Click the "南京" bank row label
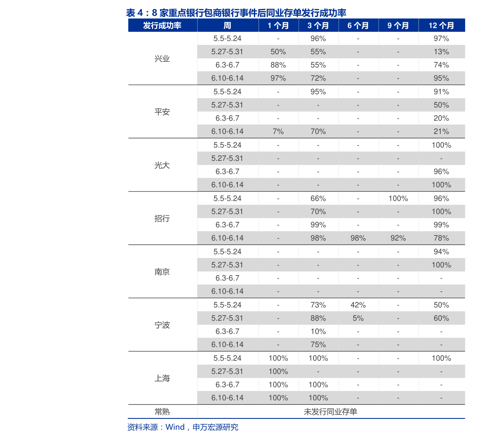This screenshot has height=440, width=504. [162, 271]
